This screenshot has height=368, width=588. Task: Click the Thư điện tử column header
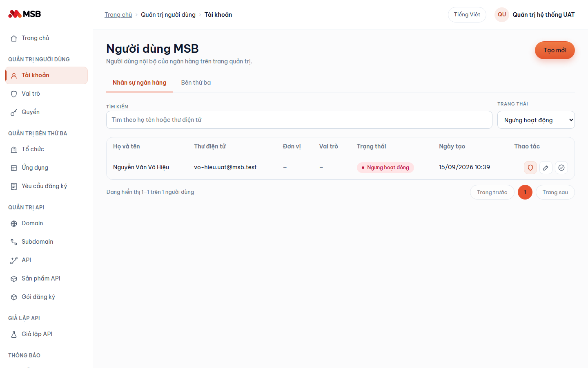(x=210, y=146)
